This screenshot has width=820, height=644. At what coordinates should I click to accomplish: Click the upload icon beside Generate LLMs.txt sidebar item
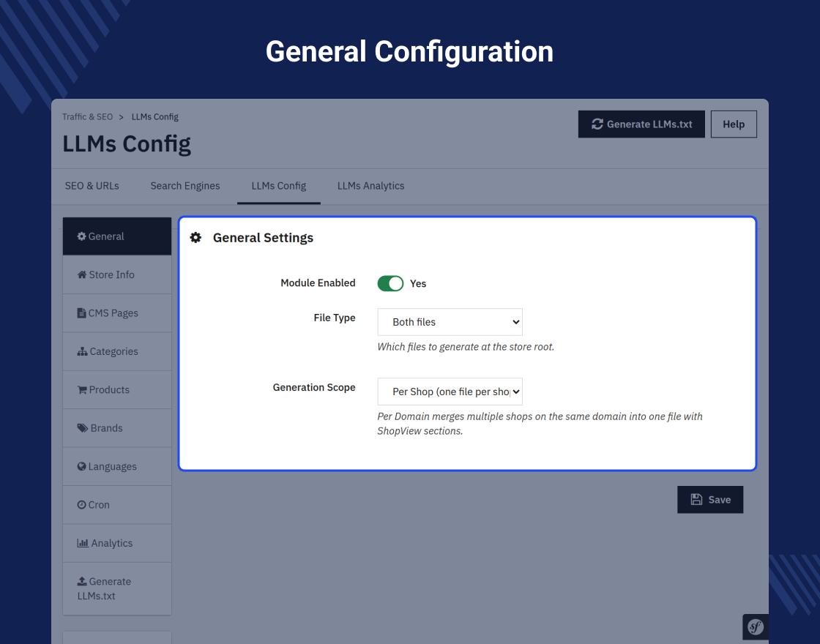tap(82, 581)
